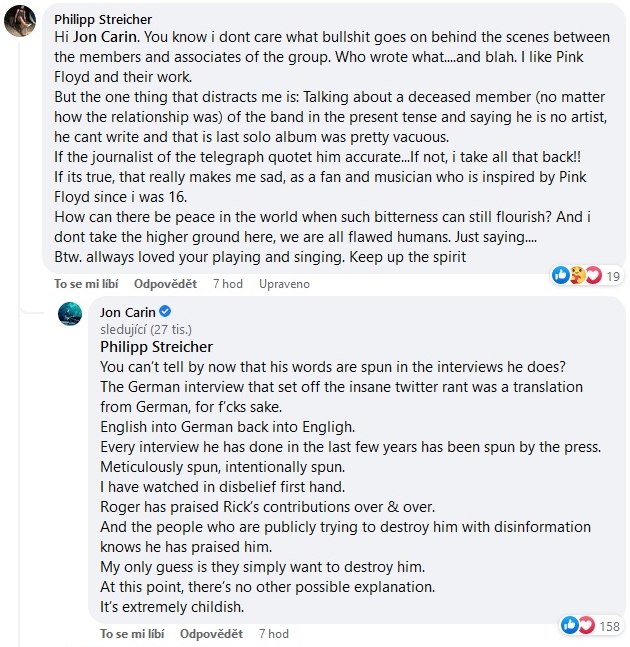Click heart reaction icon on Jon Carin's reply

[x=586, y=625]
